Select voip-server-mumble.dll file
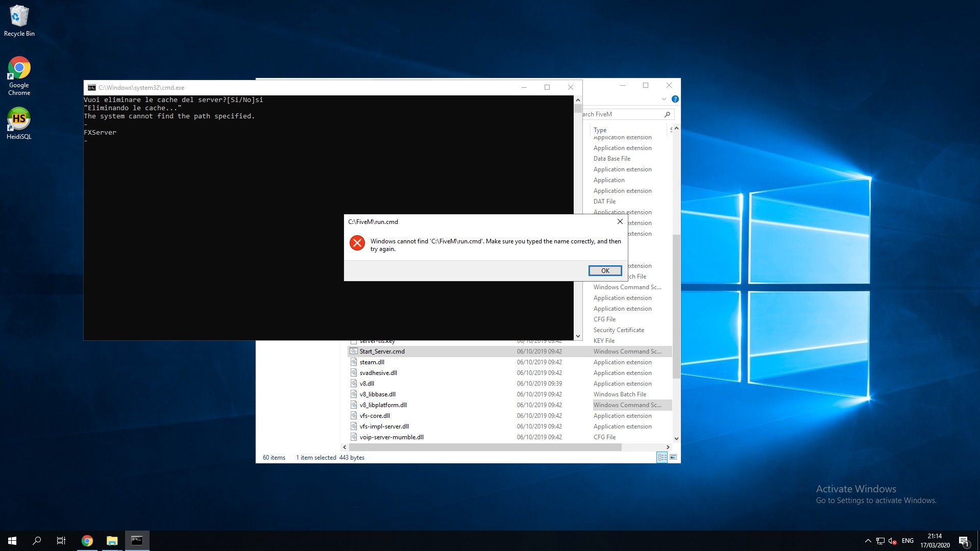Viewport: 980px width, 551px height. (391, 437)
